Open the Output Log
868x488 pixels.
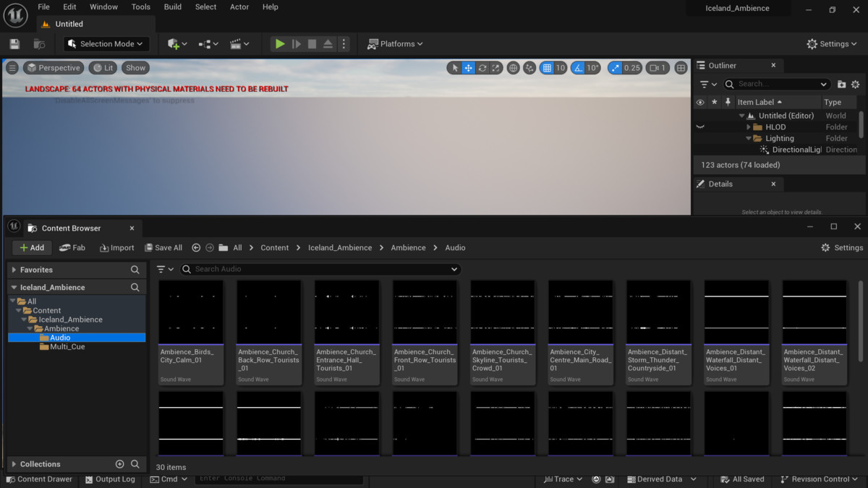pyautogui.click(x=110, y=479)
